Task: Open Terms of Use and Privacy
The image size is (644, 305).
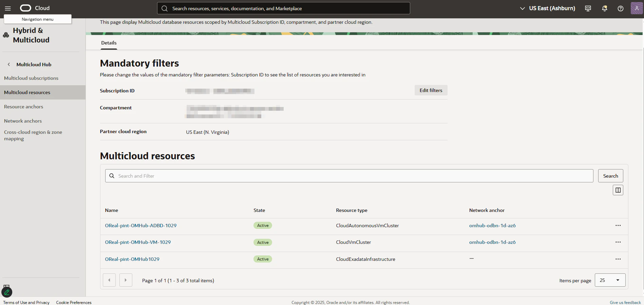Action: click(26, 302)
